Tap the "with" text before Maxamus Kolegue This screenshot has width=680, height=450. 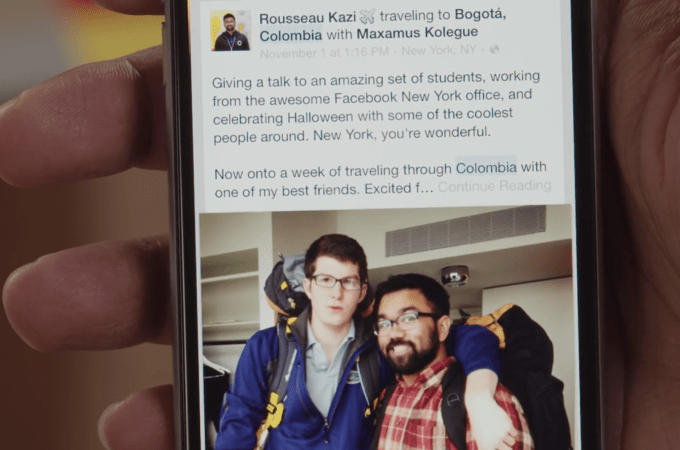click(339, 34)
